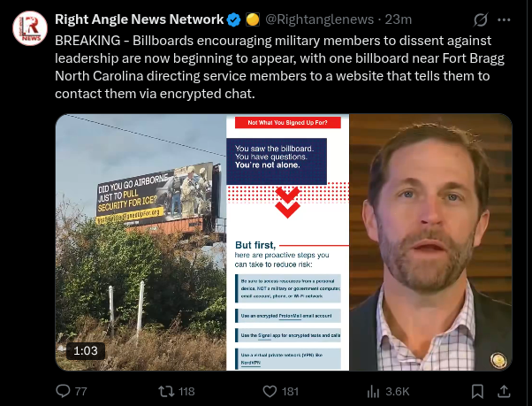Click the Grok explain post icon
The height and width of the screenshot is (406, 532).
coord(481,19)
